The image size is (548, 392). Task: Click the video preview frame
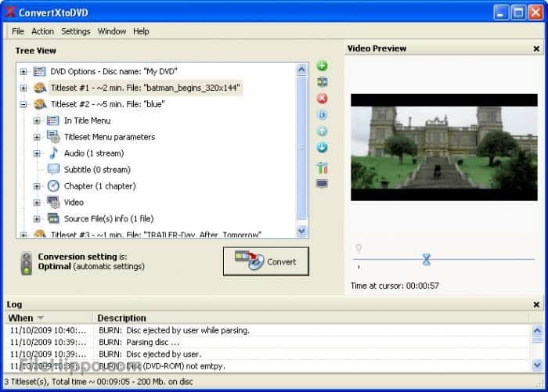(x=444, y=147)
